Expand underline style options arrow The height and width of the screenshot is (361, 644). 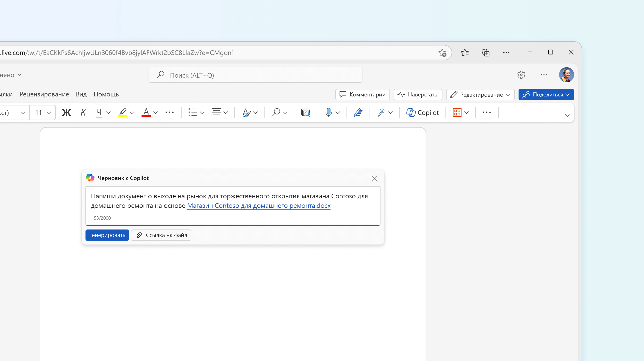pos(108,113)
